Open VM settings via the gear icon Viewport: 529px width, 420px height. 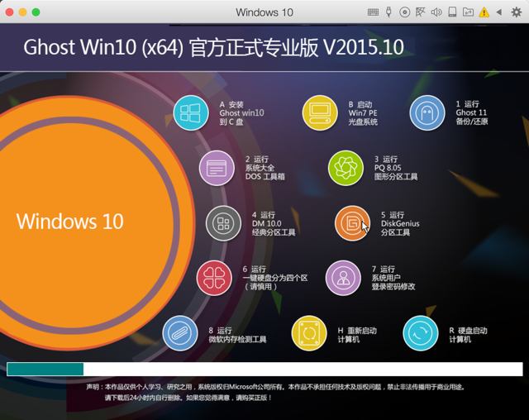coord(516,12)
